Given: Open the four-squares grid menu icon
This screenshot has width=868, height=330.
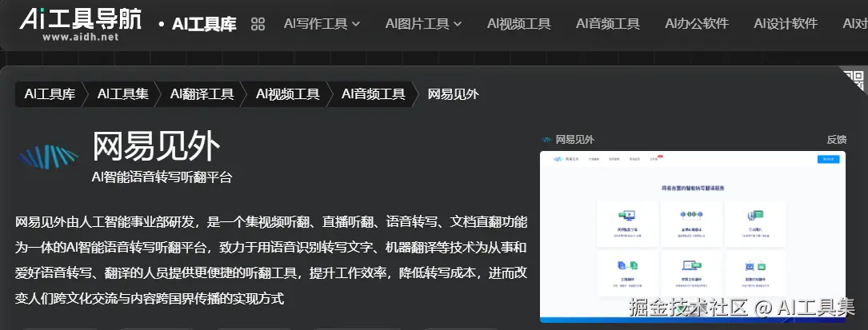Looking at the screenshot, I should coord(258,24).
